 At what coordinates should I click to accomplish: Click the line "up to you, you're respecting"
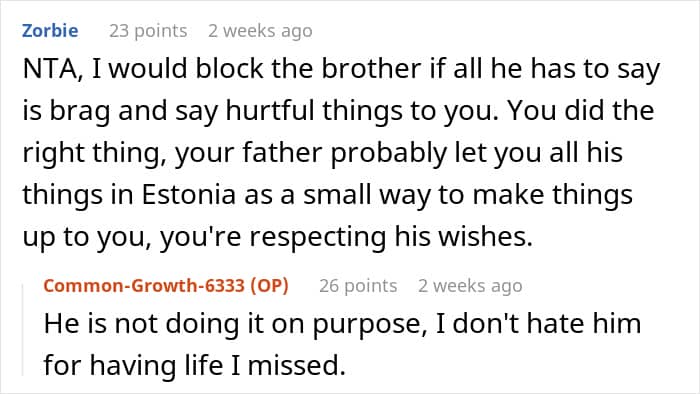[278, 237]
